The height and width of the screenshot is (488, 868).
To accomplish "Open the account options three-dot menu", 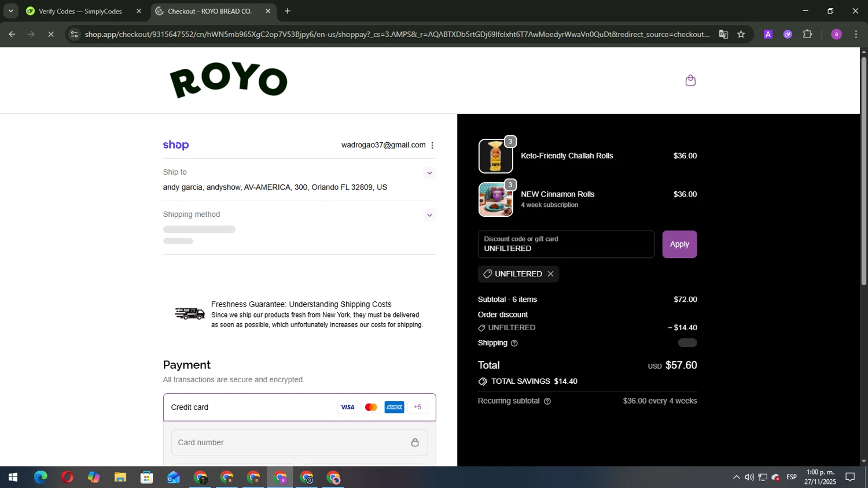I will [432, 145].
